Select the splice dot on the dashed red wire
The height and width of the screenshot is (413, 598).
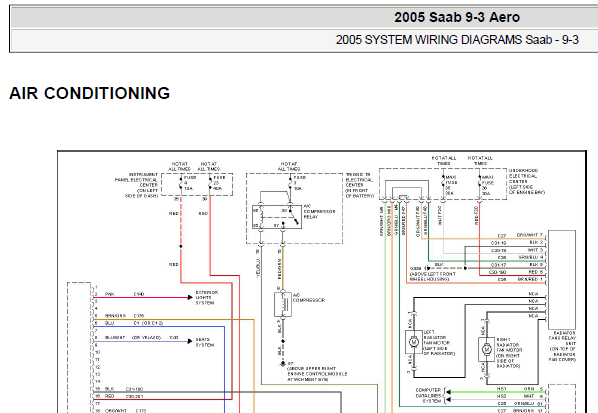181,246
